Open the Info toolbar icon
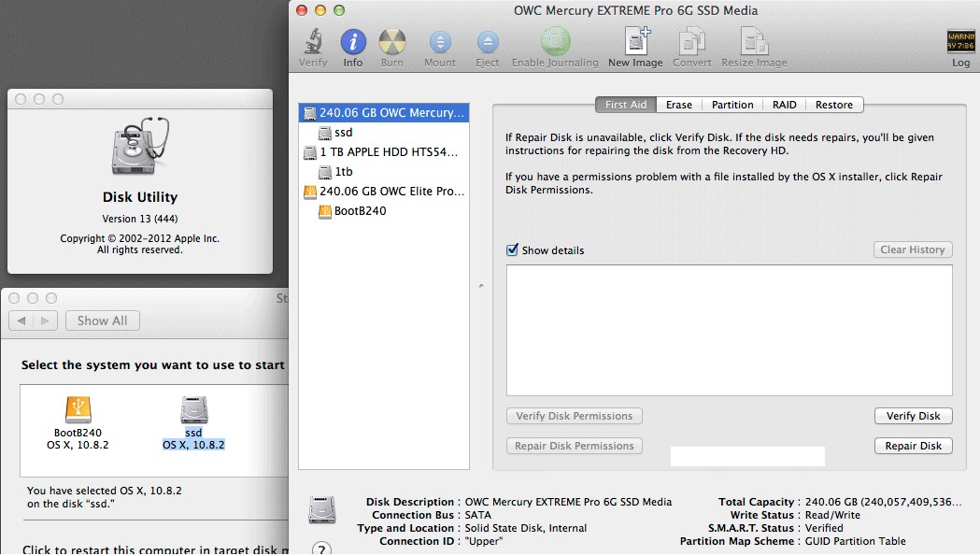This screenshot has width=980, height=556. (x=353, y=42)
